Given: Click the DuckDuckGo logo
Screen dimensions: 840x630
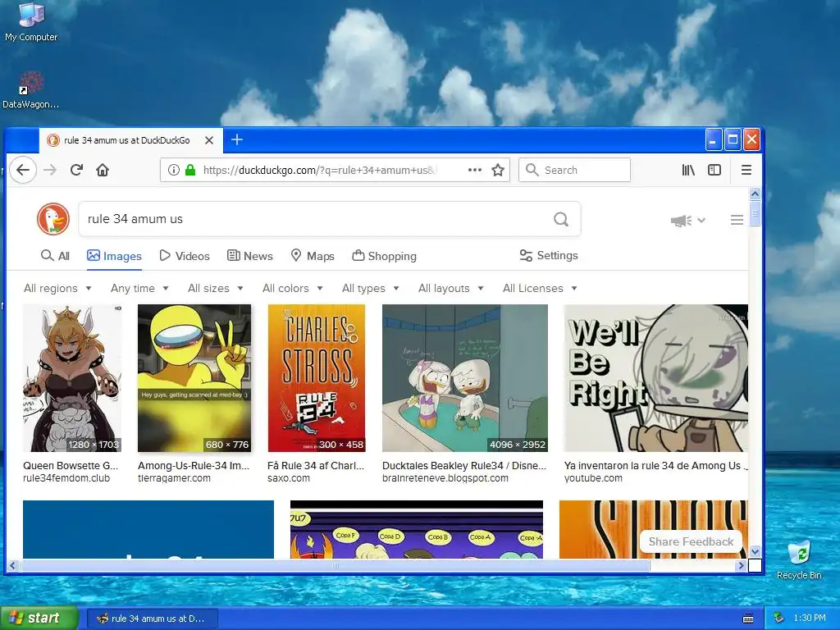Looking at the screenshot, I should pyautogui.click(x=53, y=218).
